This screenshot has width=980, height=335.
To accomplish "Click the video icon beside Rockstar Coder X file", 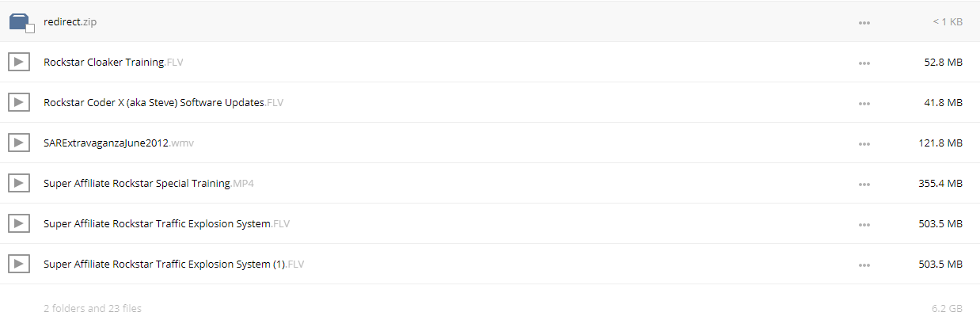I will coord(19,102).
